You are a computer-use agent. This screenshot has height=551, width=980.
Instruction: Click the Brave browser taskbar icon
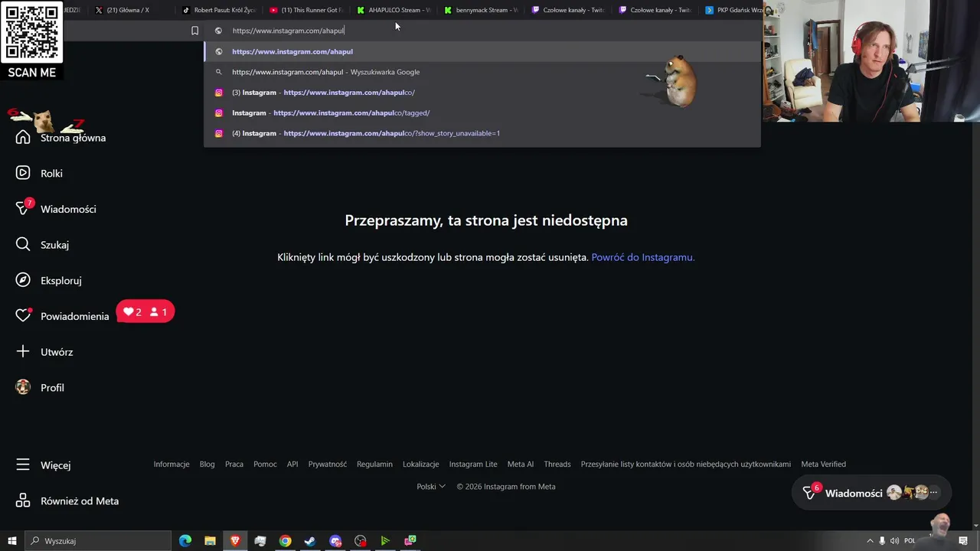point(235,541)
